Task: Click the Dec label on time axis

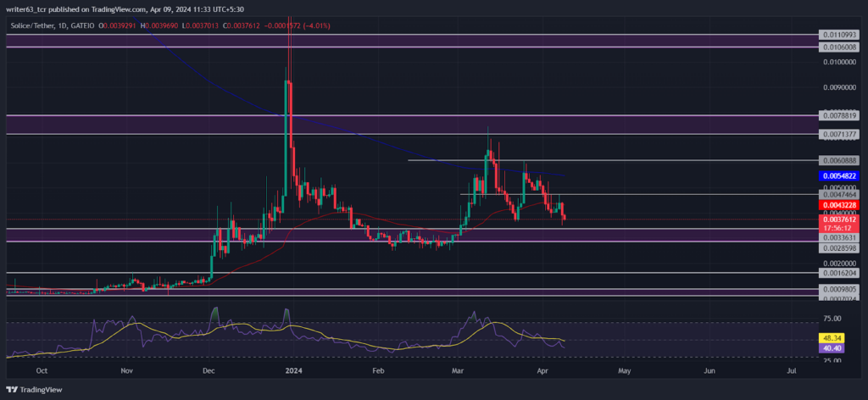Action: (210, 370)
